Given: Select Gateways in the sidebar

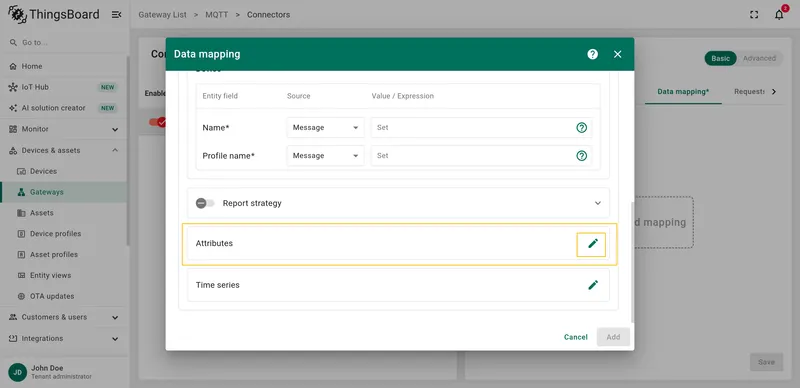Looking at the screenshot, I should pos(64,192).
